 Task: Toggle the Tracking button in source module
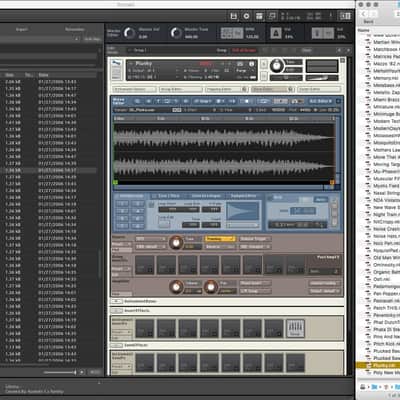[x=220, y=239]
